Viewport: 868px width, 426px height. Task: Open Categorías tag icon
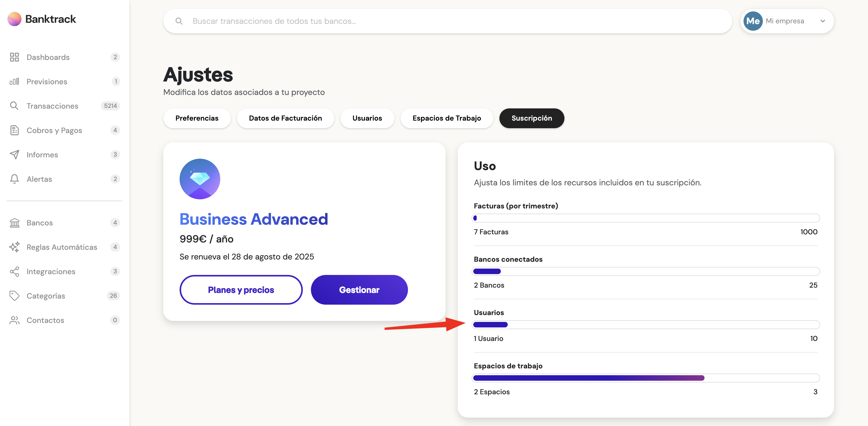coord(14,296)
